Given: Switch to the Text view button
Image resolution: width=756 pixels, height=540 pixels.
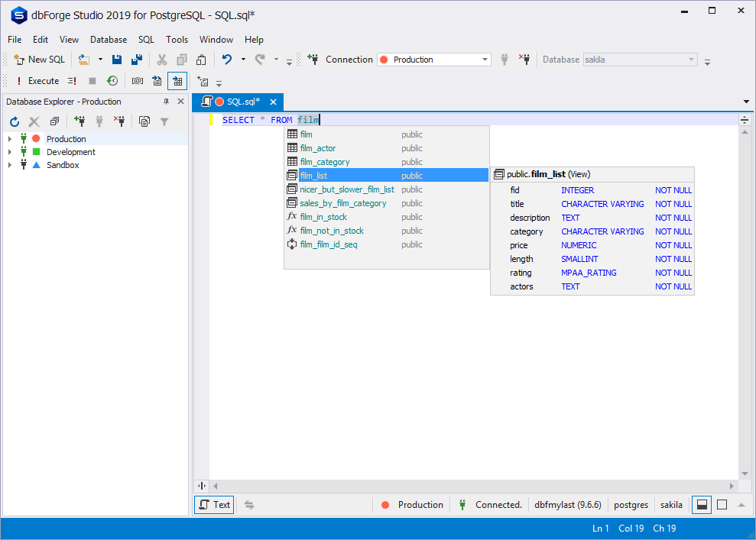Looking at the screenshot, I should tap(214, 504).
